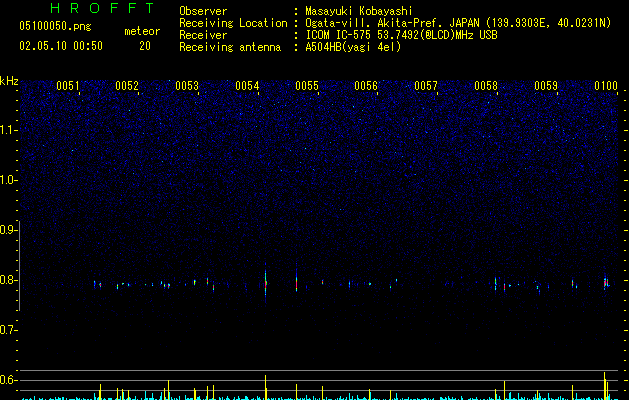Click the 0059 time marker
This screenshot has height=400, width=629.
point(546,86)
